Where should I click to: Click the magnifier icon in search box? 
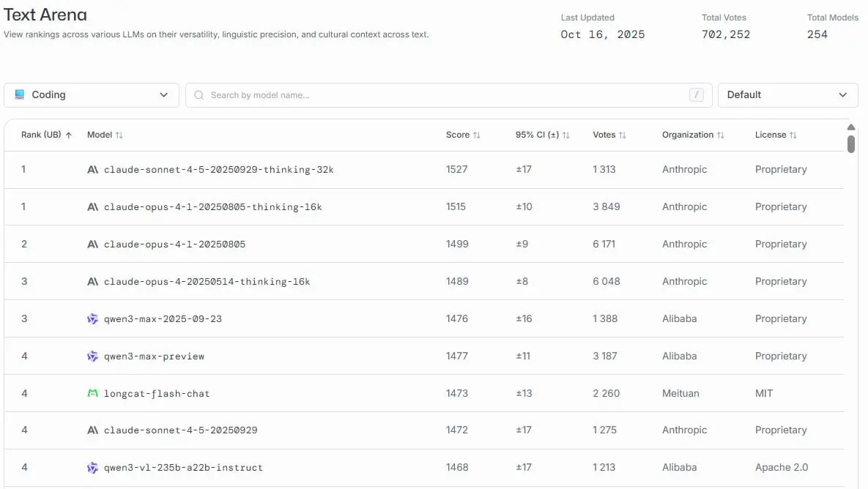[x=199, y=95]
